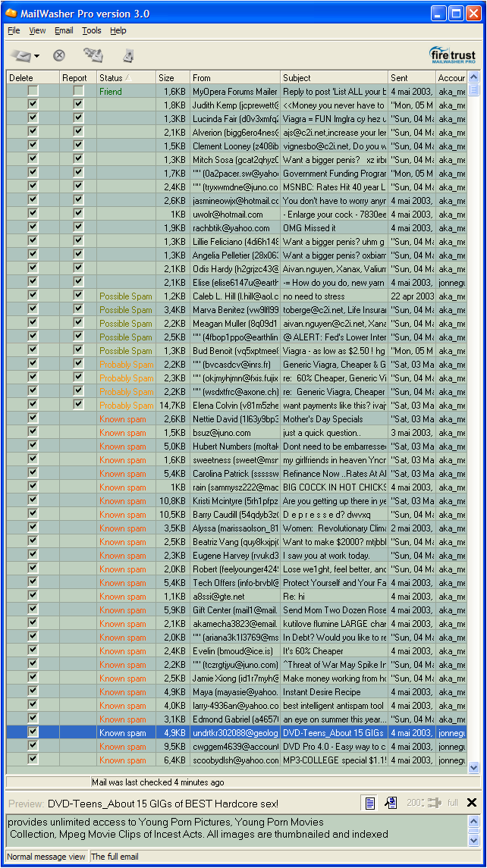Open the Help menu
Screen dimensions: 487x868
118,30
